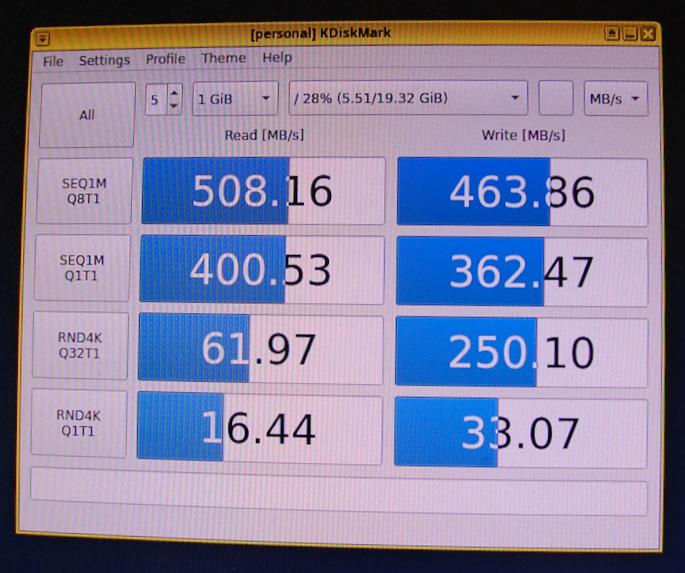Open the MB/s unit dropdown

tap(616, 99)
